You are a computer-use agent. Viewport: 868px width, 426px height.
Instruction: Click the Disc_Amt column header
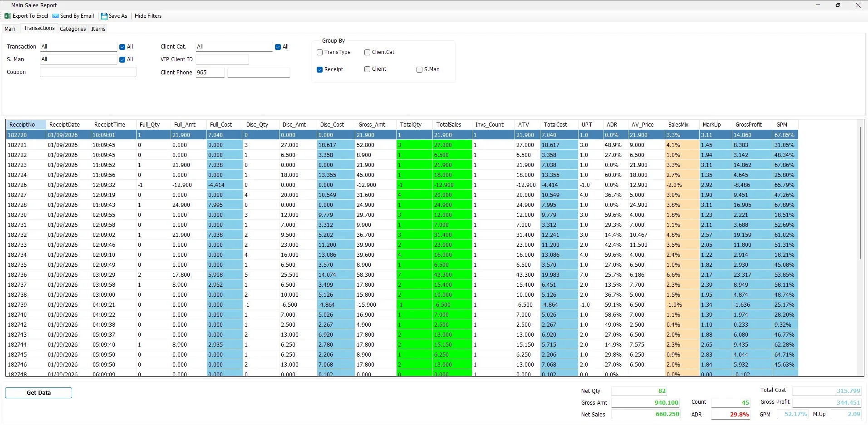point(298,125)
